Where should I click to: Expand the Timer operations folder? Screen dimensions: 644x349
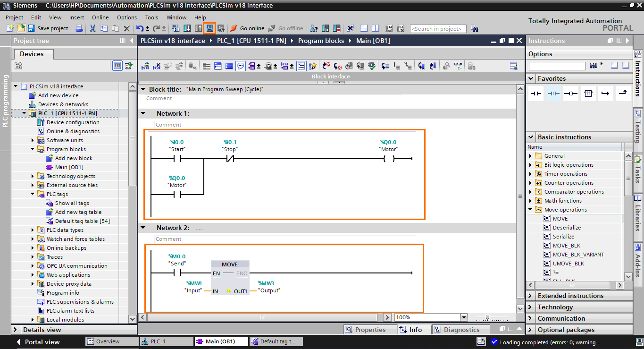pyautogui.click(x=530, y=174)
